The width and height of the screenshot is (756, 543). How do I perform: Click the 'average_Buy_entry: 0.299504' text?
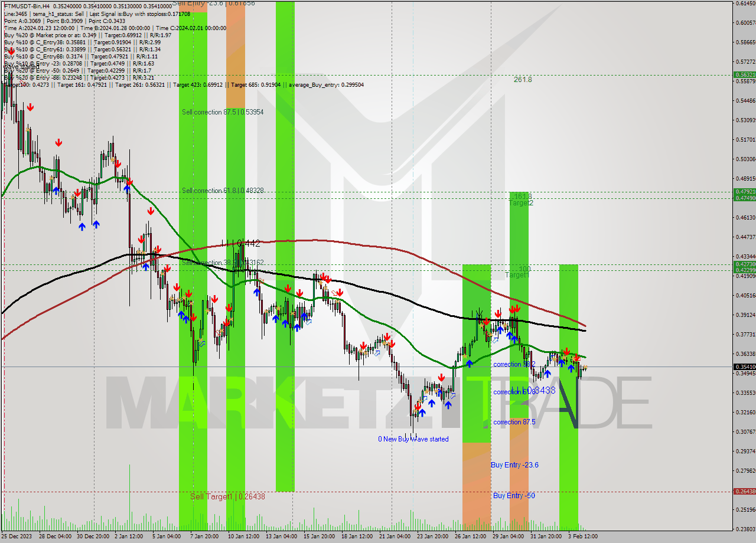pos(327,85)
